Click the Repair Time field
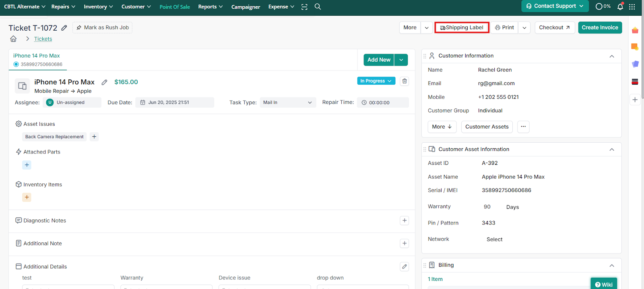This screenshot has width=644, height=289. [383, 102]
